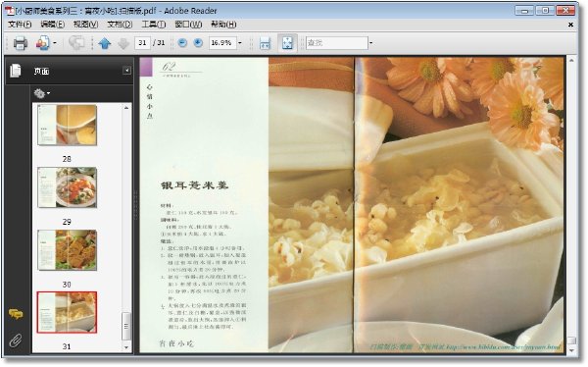Toggle the fit one full page icon
The height and width of the screenshot is (367, 588).
pyautogui.click(x=287, y=43)
